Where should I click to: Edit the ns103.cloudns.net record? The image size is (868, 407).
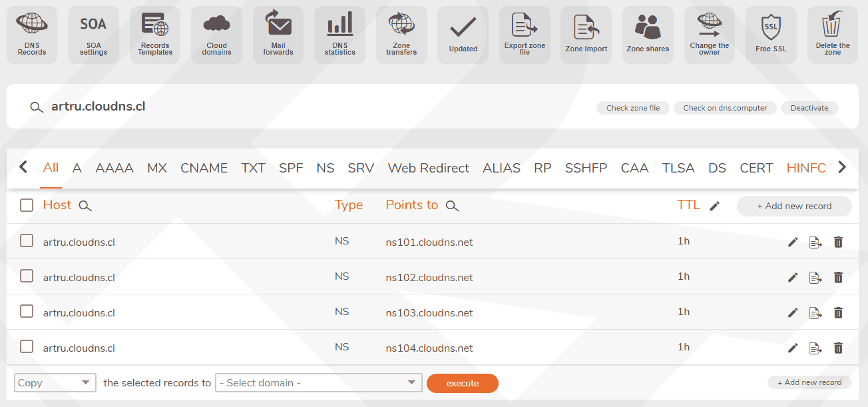click(793, 312)
